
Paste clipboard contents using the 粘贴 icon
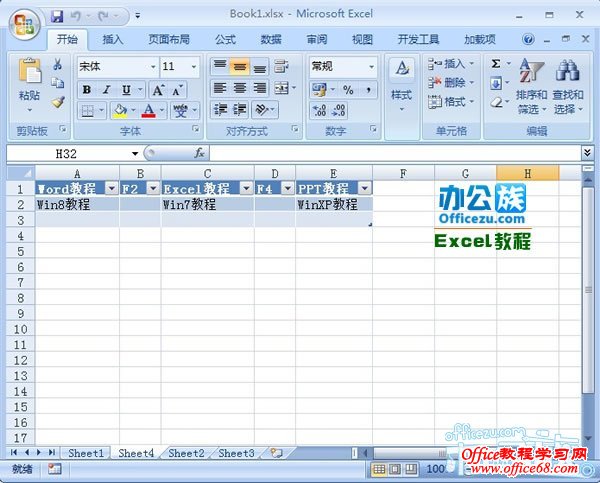pyautogui.click(x=29, y=70)
